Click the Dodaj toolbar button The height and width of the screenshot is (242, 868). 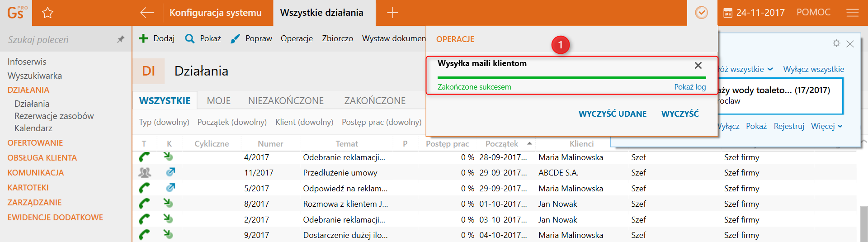[157, 38]
